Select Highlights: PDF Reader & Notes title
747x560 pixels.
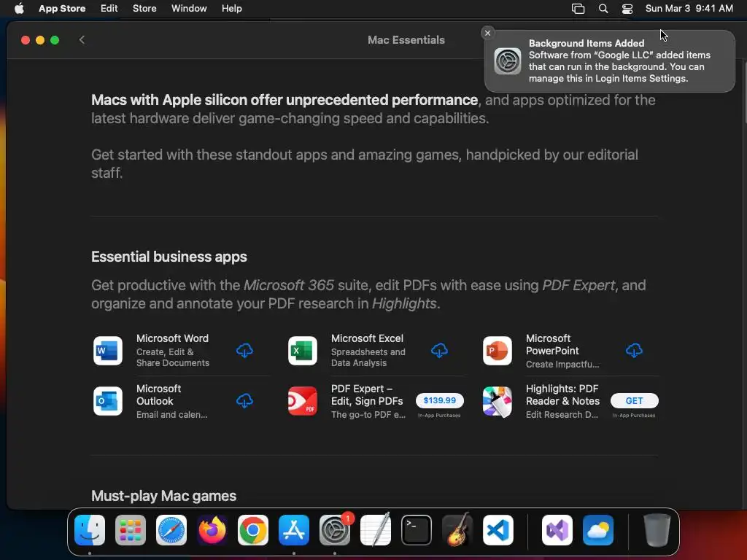pyautogui.click(x=562, y=394)
